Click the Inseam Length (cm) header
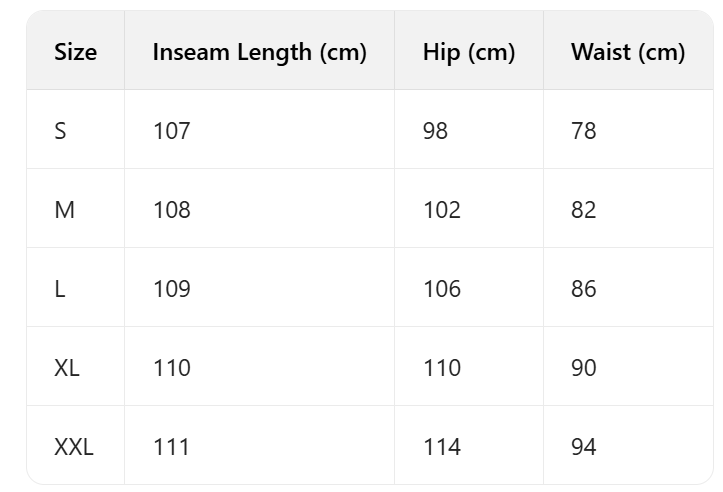Image resolution: width=723 pixels, height=492 pixels. (259, 52)
